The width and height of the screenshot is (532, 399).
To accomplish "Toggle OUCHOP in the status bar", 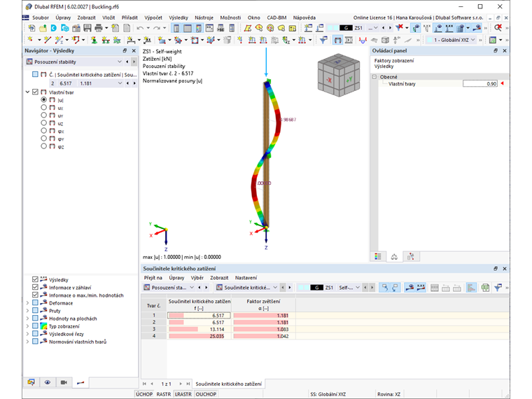I will pyautogui.click(x=206, y=394).
